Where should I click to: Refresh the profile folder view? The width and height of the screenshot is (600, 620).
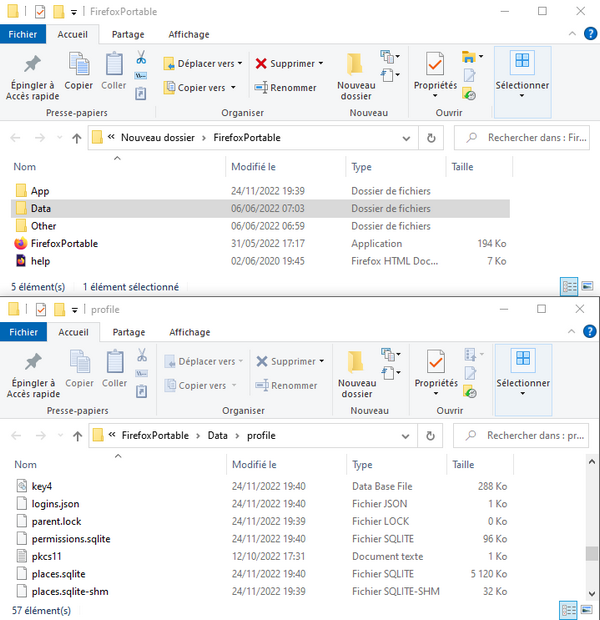430,436
